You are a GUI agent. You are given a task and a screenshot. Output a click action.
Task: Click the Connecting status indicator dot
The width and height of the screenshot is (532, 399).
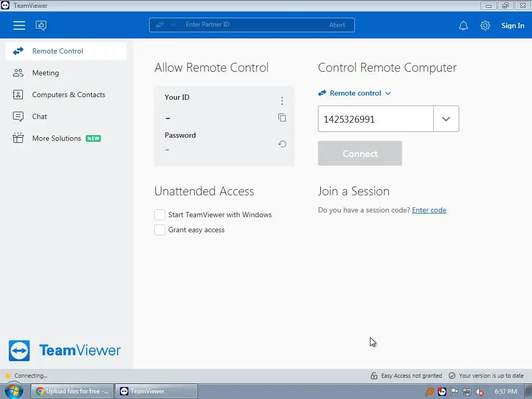(x=8, y=376)
